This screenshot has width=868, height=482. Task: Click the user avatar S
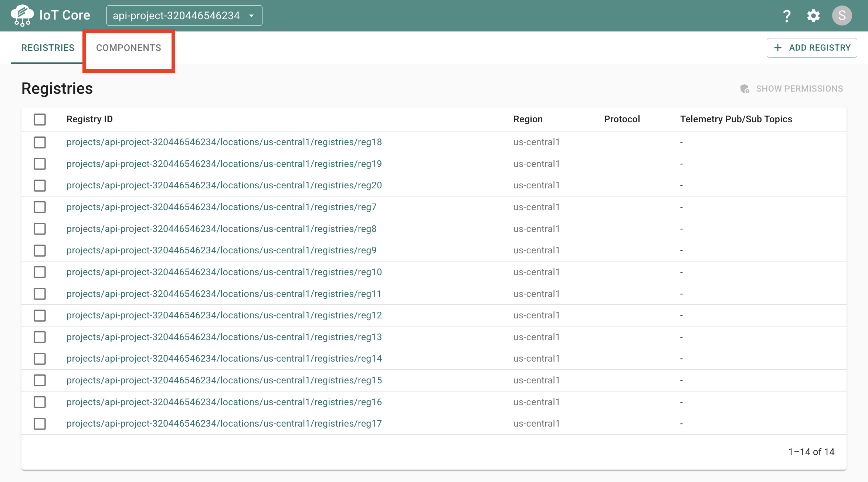point(842,16)
